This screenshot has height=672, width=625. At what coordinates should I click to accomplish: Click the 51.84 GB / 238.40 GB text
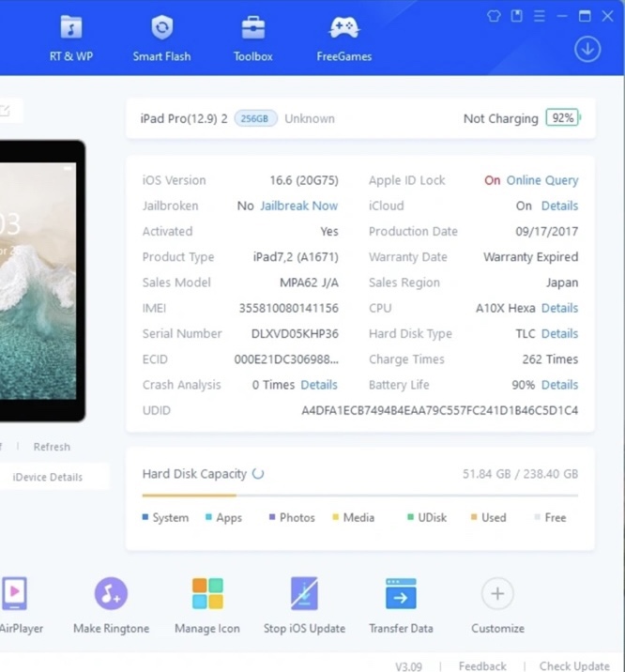coord(520,474)
